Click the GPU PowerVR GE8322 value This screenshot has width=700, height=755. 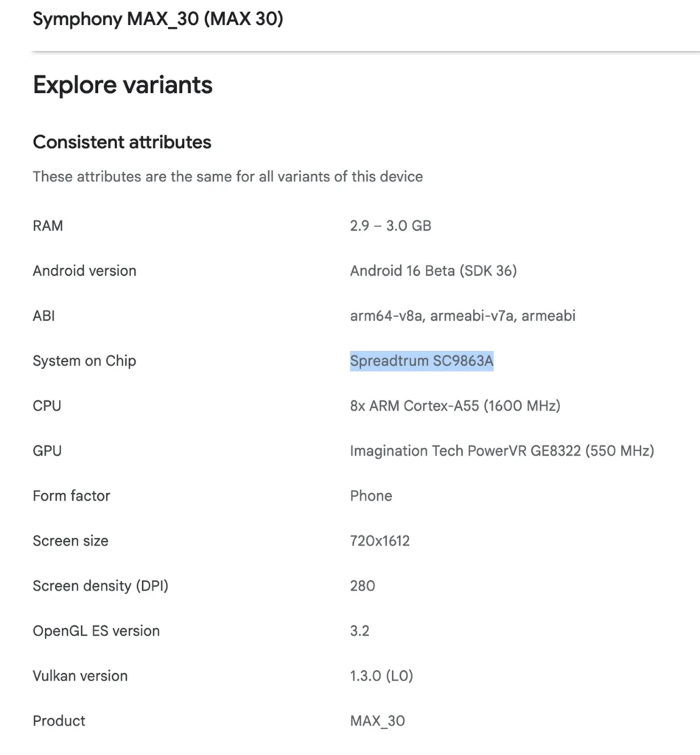click(x=502, y=450)
